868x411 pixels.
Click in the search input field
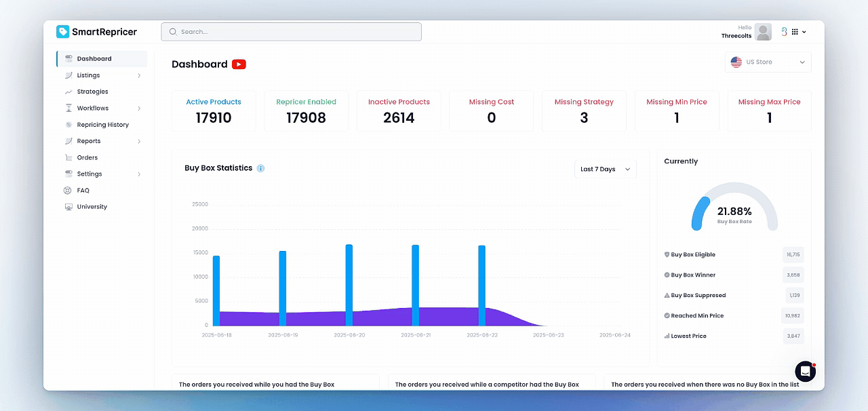click(x=291, y=32)
